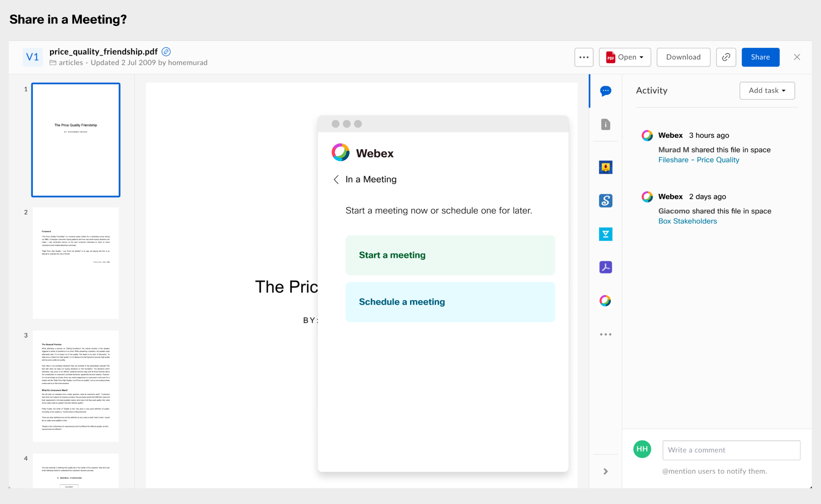Click the Webex avatar on the 3 hours ago entry
This screenshot has height=504, width=821.
pos(647,136)
